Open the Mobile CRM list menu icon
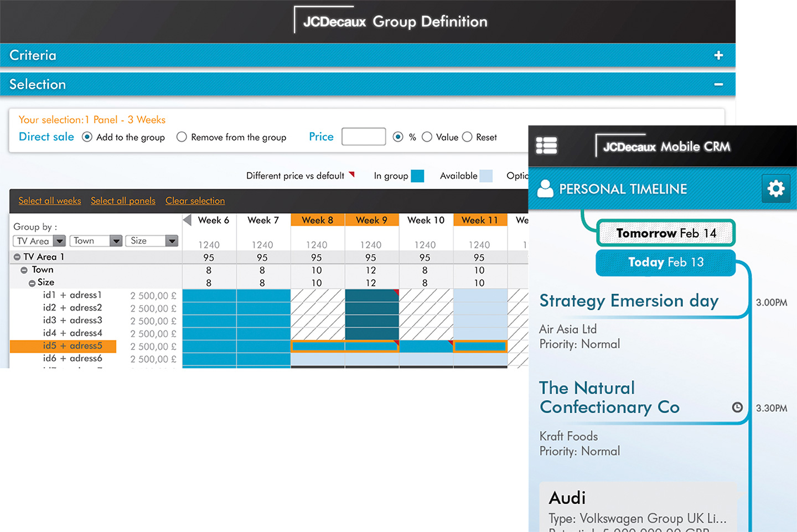Image resolution: width=797 pixels, height=532 pixels. click(x=546, y=146)
